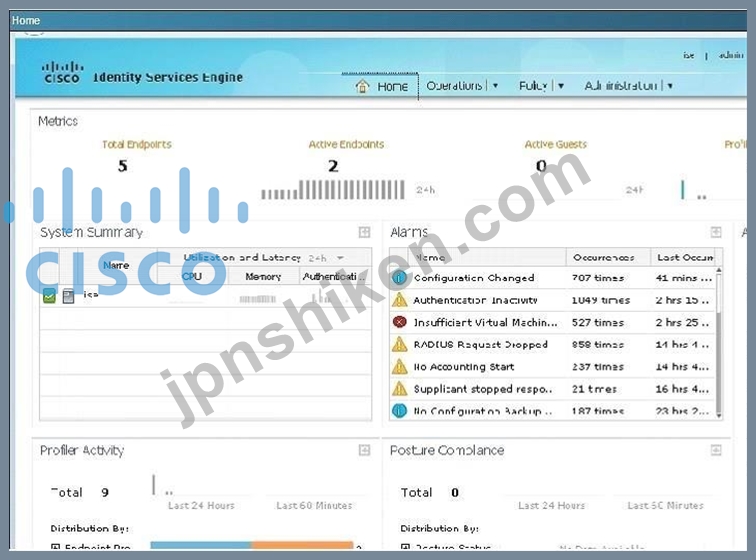Click the scroll down arrow in Alarms
This screenshot has width=756, height=560.
(x=719, y=415)
